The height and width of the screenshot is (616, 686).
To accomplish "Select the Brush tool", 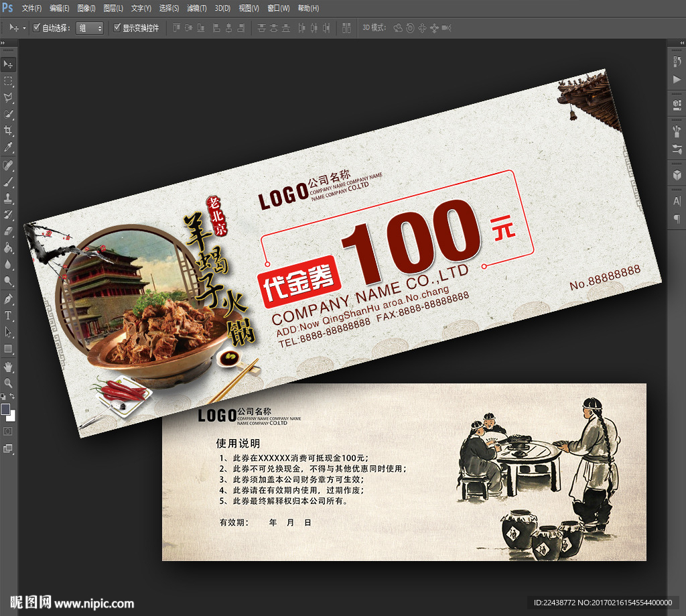I will [8, 182].
